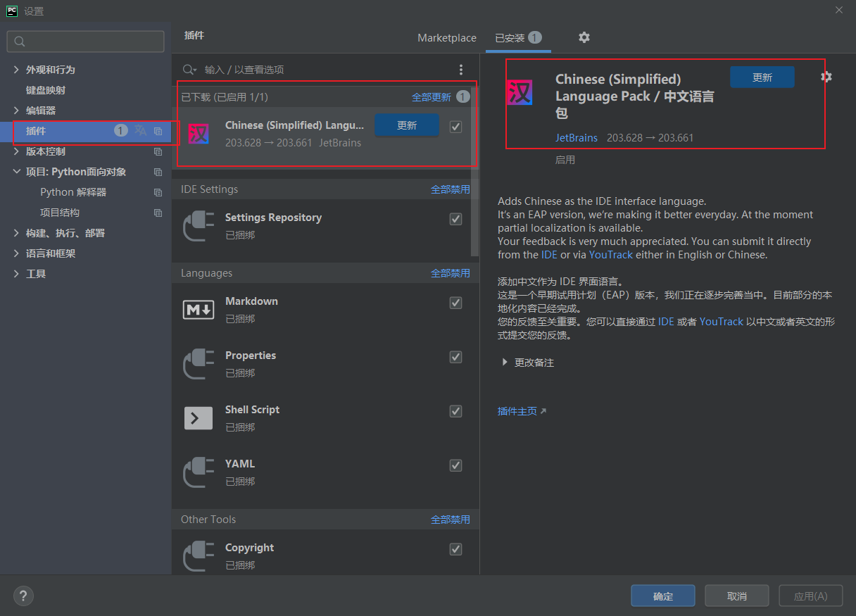Click the project-level icon on 项目 row
The height and width of the screenshot is (616, 856).
click(158, 172)
